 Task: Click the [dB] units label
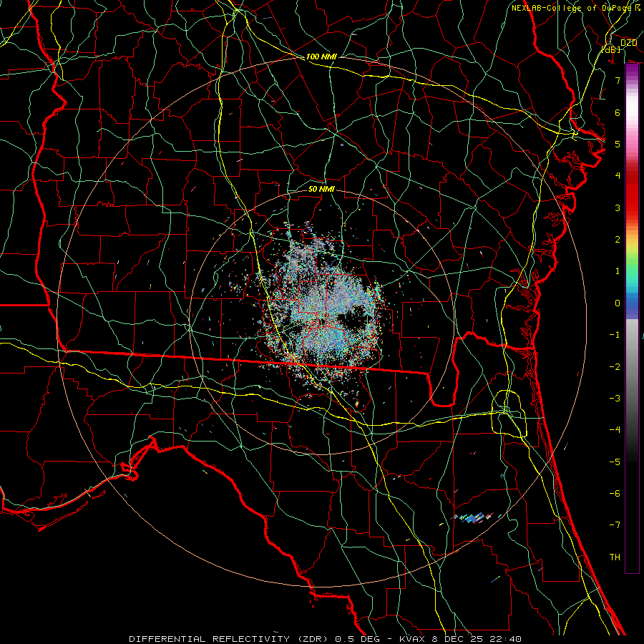pos(610,49)
